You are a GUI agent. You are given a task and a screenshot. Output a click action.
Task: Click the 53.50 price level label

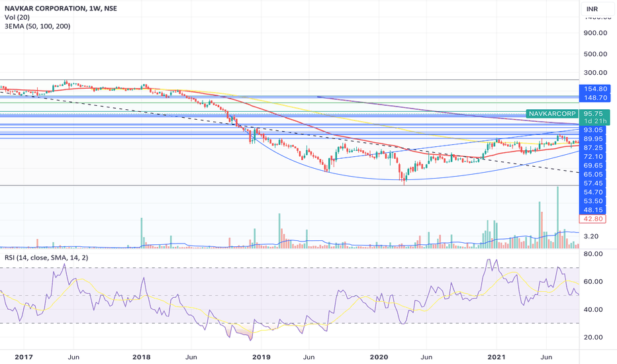click(593, 201)
